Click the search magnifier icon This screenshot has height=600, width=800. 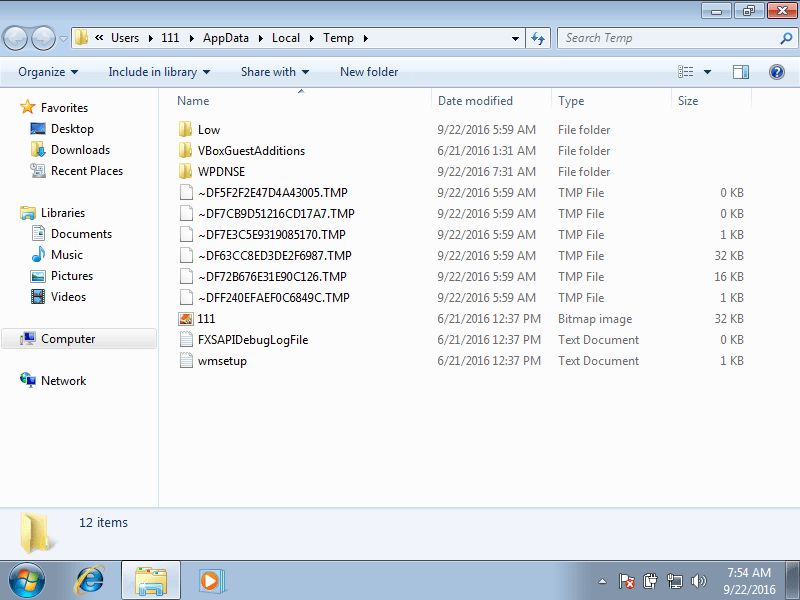coord(786,38)
